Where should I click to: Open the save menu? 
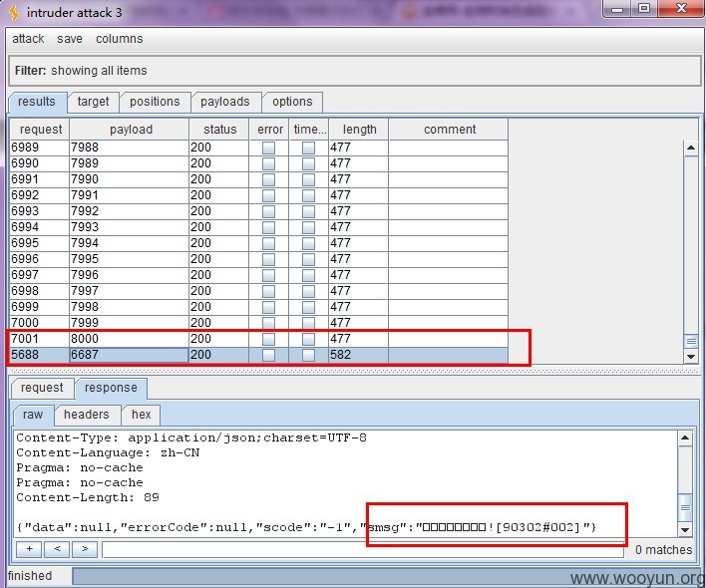tap(70, 39)
